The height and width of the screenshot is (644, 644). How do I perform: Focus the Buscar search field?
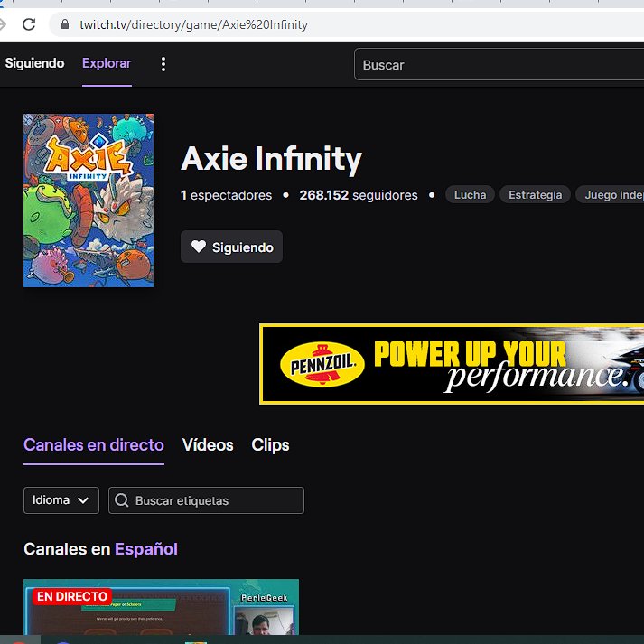coord(499,64)
